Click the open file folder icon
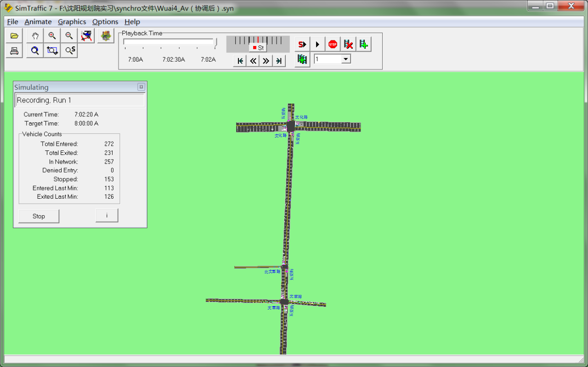This screenshot has height=367, width=588. pyautogui.click(x=14, y=36)
